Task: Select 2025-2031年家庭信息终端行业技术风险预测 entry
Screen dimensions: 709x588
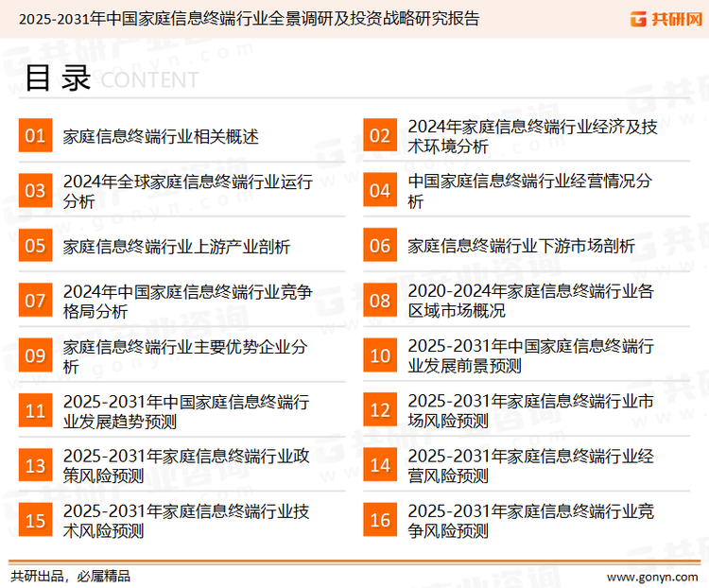Action: 186,520
